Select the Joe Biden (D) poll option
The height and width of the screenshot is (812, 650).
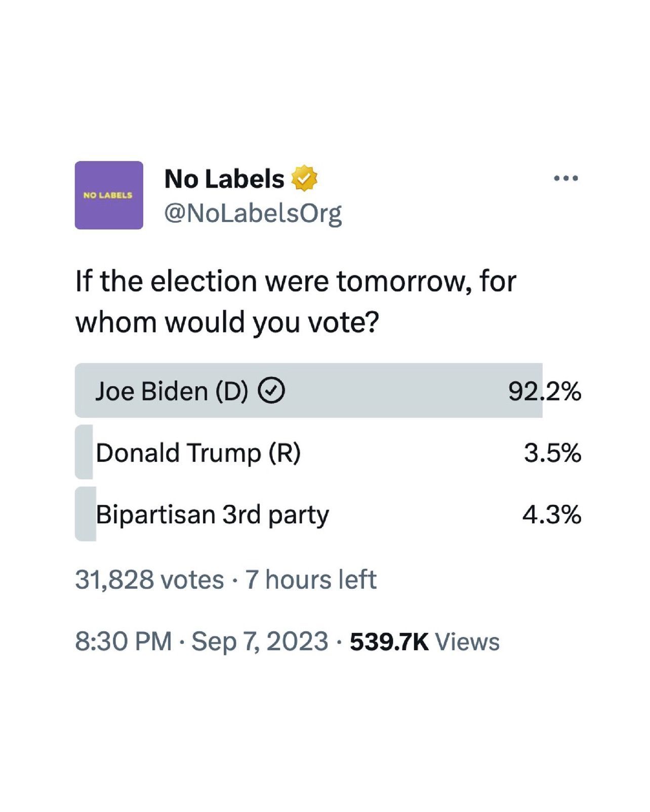tap(172, 391)
